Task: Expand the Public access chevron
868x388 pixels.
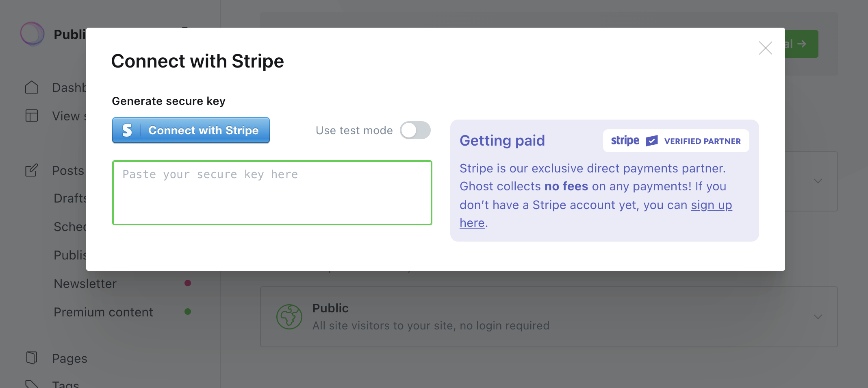Action: (x=818, y=317)
